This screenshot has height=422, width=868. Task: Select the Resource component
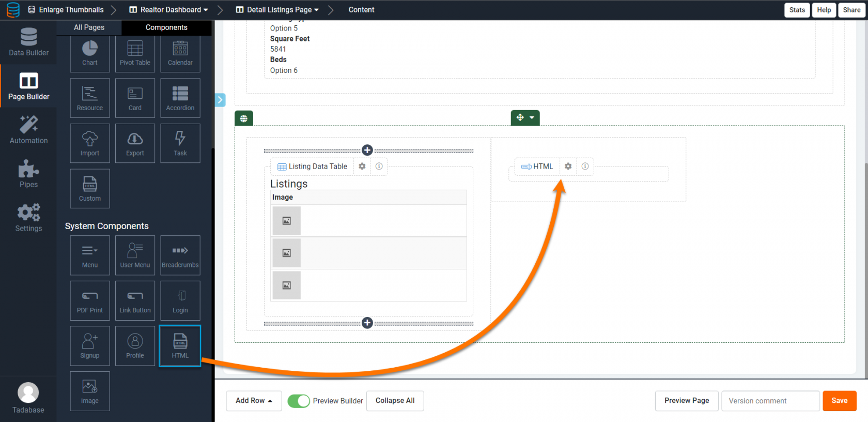pos(90,98)
